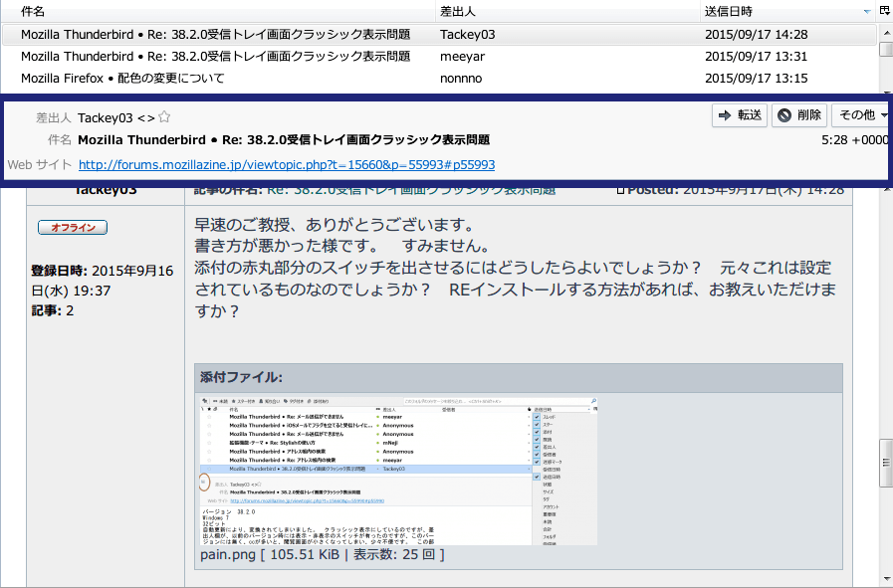Screen dimensions: 893x588
Task: Click the message list scrollbar up arrow
Action: point(885,33)
